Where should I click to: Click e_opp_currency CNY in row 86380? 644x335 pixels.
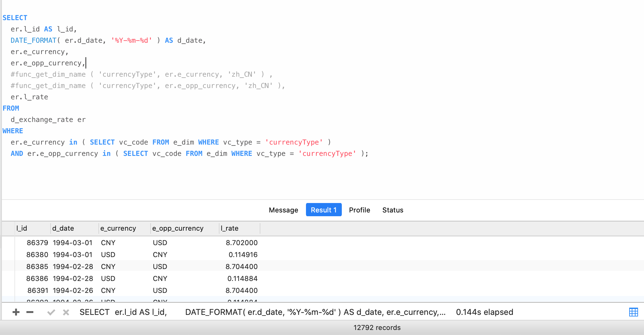click(x=160, y=255)
